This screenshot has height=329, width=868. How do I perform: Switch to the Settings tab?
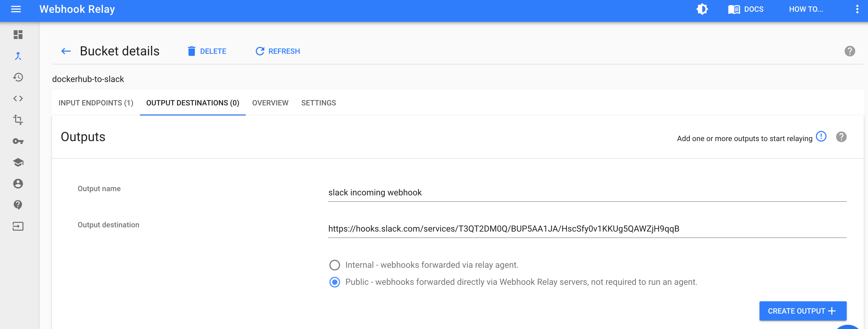tap(318, 103)
